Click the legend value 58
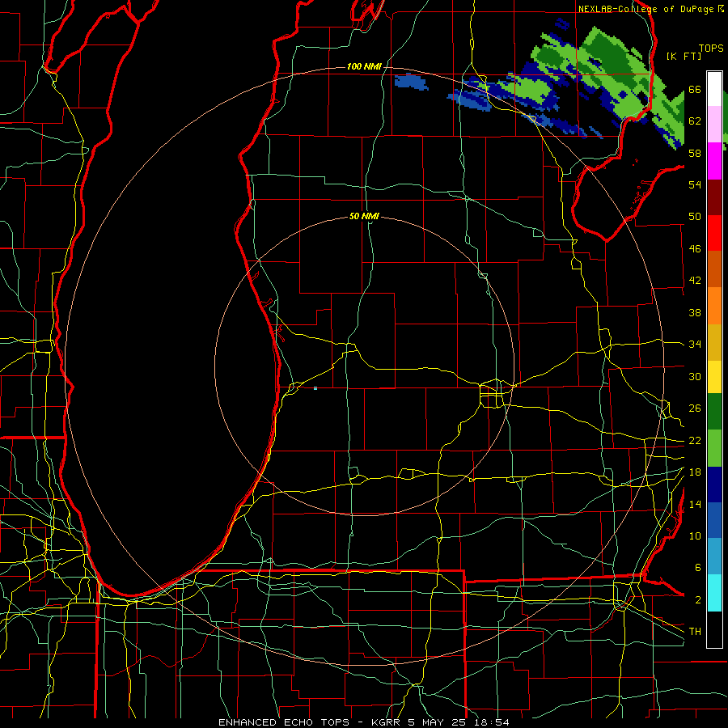728x728 pixels. coord(695,153)
